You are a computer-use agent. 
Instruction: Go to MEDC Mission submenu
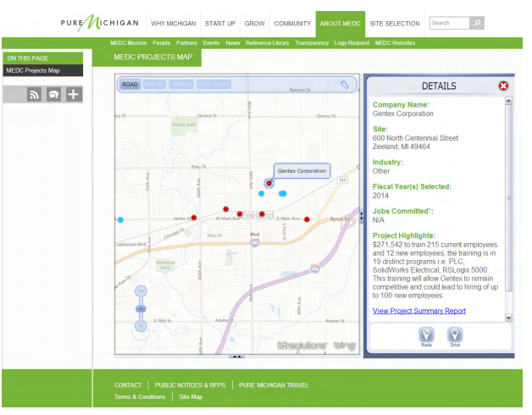(x=129, y=43)
